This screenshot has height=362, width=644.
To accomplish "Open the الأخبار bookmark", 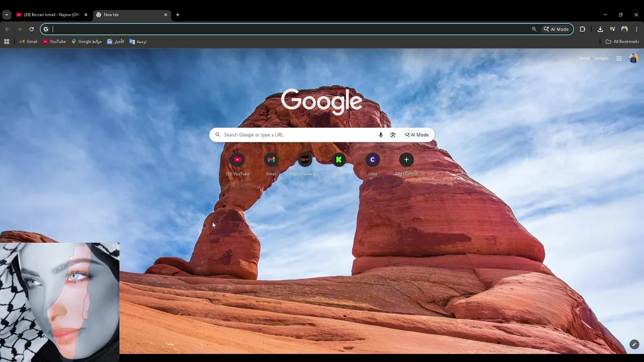I will tap(115, 42).
